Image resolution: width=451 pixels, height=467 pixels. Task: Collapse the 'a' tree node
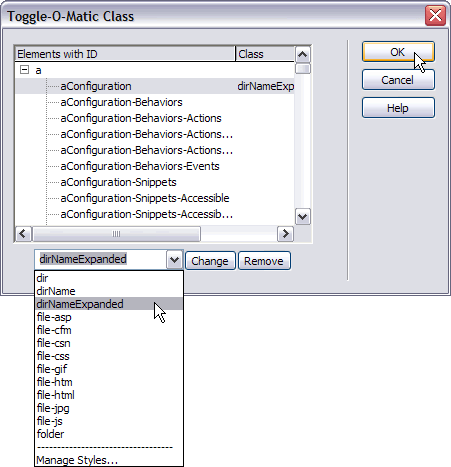(24, 70)
